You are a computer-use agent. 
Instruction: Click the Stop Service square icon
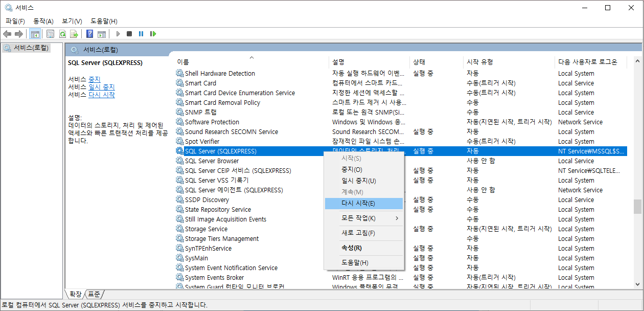pyautogui.click(x=129, y=34)
